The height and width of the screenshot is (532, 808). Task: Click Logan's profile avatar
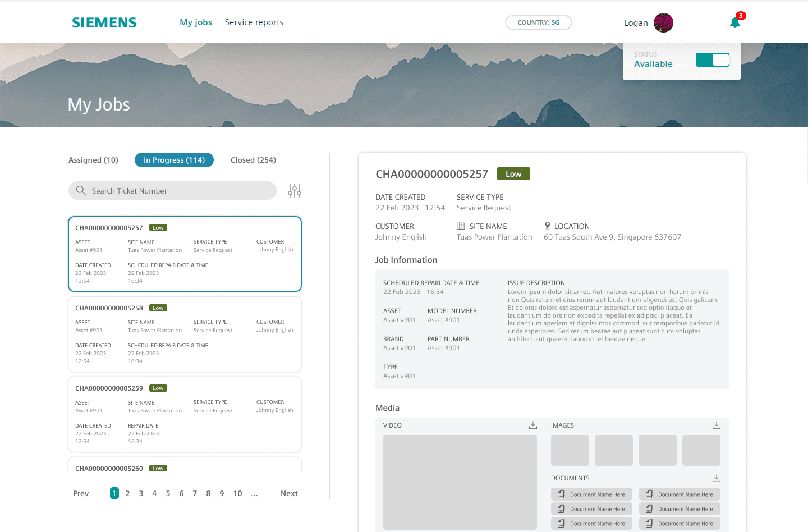click(x=663, y=22)
